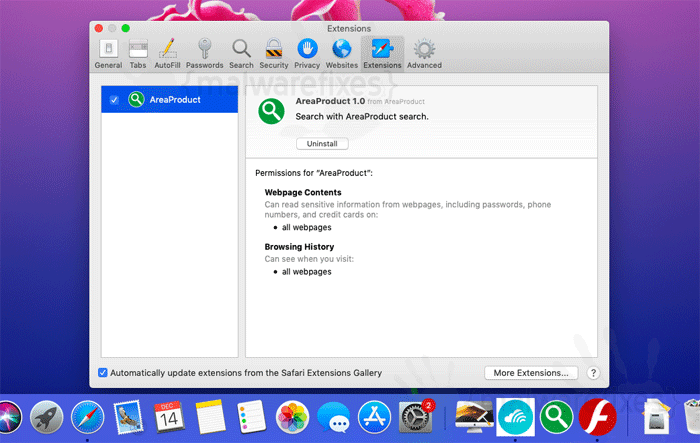Toggle automatically update extensions checkbox
Viewport: 700px width, 443px height.
[103, 372]
